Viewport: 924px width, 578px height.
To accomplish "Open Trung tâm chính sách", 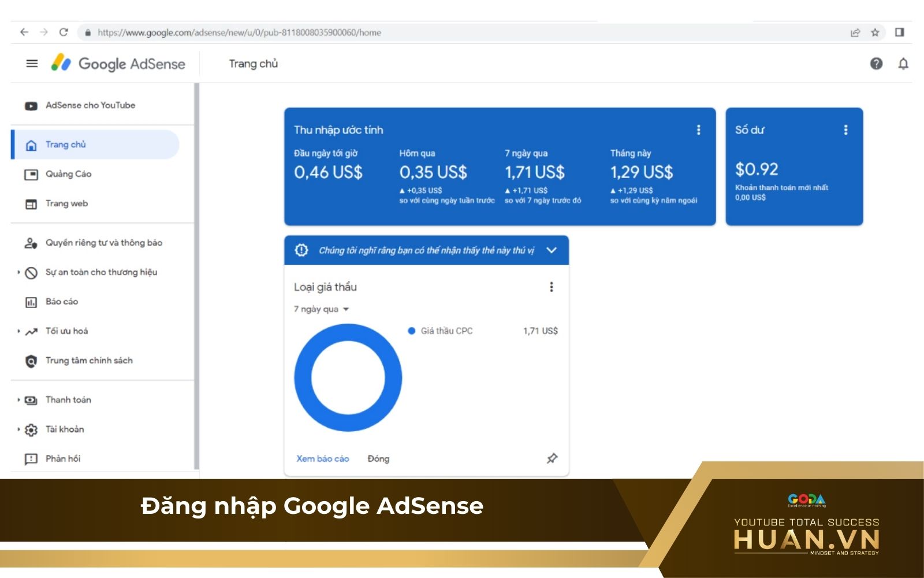I will click(x=89, y=361).
